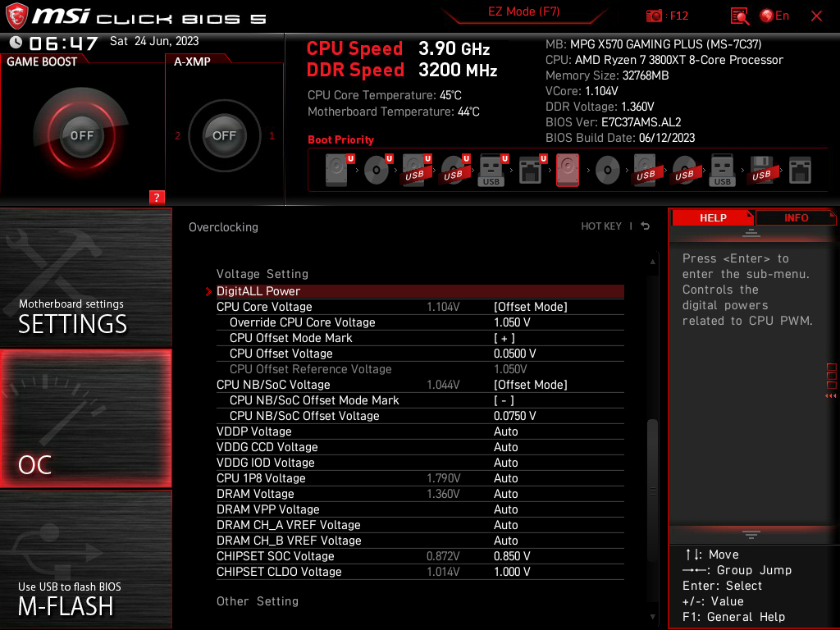Change language via the globe En icon
This screenshot has width=840, height=630.
[x=774, y=16]
